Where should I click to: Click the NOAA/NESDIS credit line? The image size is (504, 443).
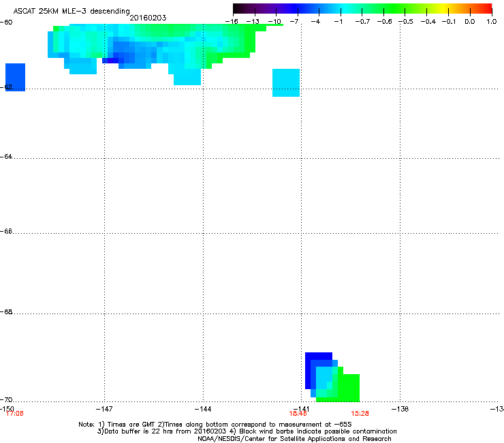pyautogui.click(x=294, y=439)
